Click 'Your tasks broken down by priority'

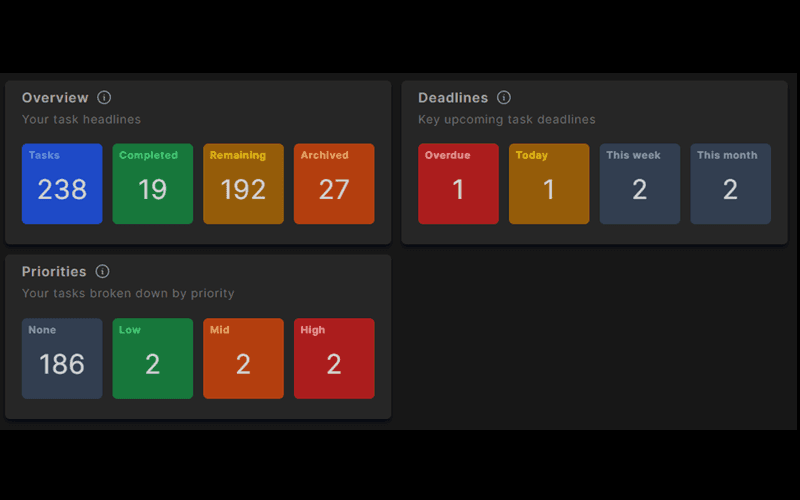coord(128,293)
